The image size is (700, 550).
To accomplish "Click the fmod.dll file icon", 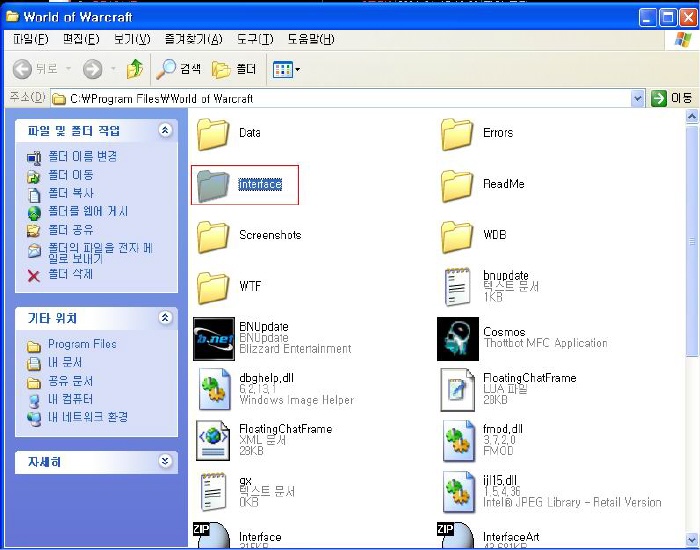I will click(458, 440).
